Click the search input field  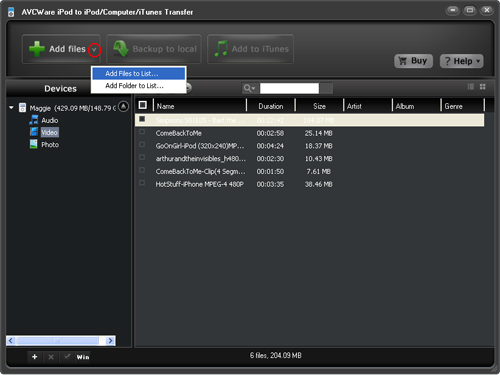pos(289,88)
